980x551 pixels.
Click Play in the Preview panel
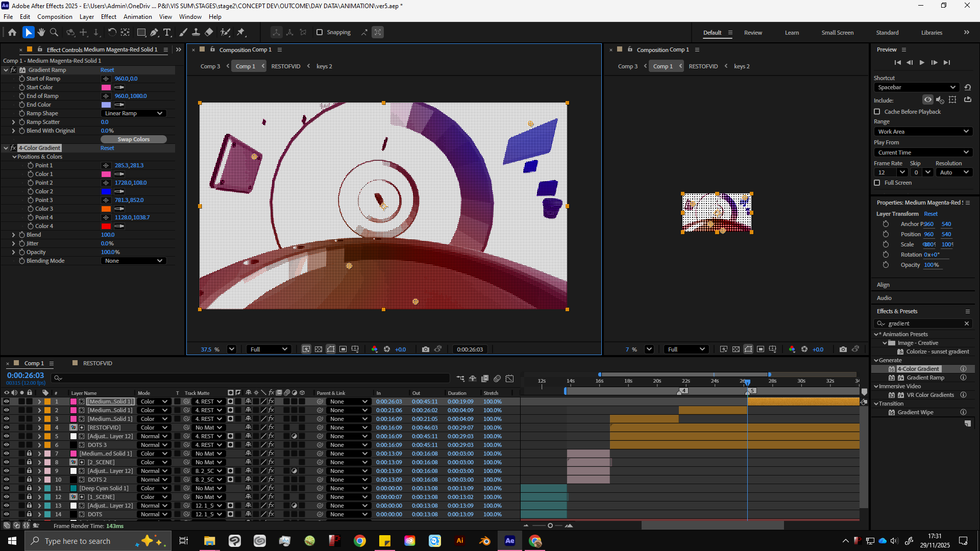pos(922,62)
